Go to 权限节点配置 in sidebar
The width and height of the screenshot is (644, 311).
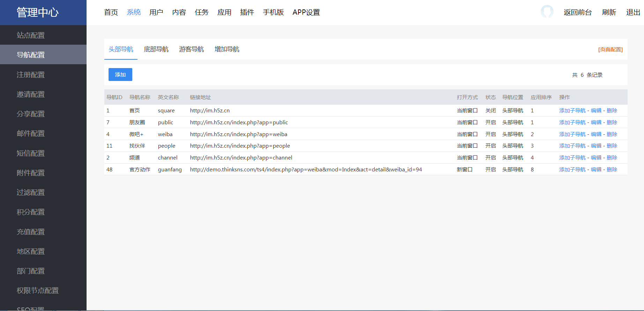[38, 290]
